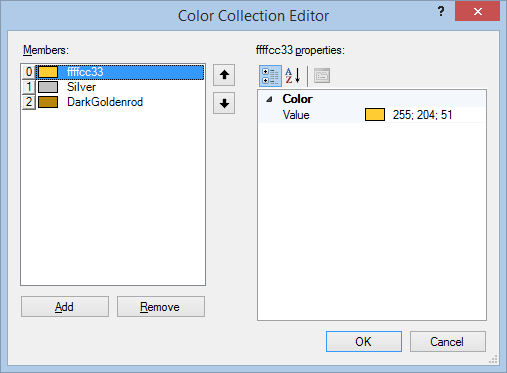Collapse the Color category in the property grid
This screenshot has height=373, width=507.
click(269, 99)
